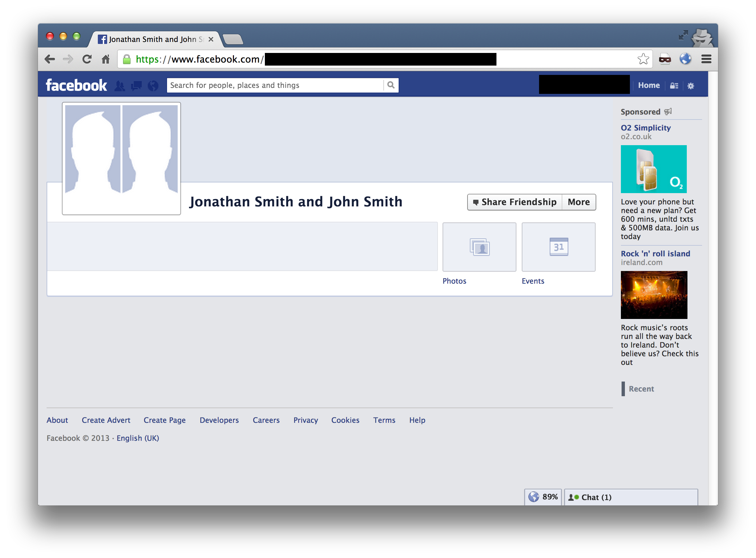Open Facebook notifications globe icon

(x=153, y=86)
